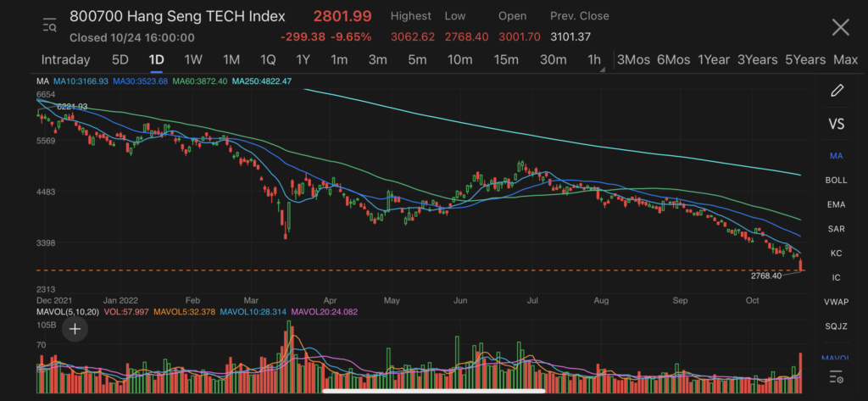Click the Closed 10/24 16:00:00 status
This screenshot has height=401, width=868.
[131, 37]
